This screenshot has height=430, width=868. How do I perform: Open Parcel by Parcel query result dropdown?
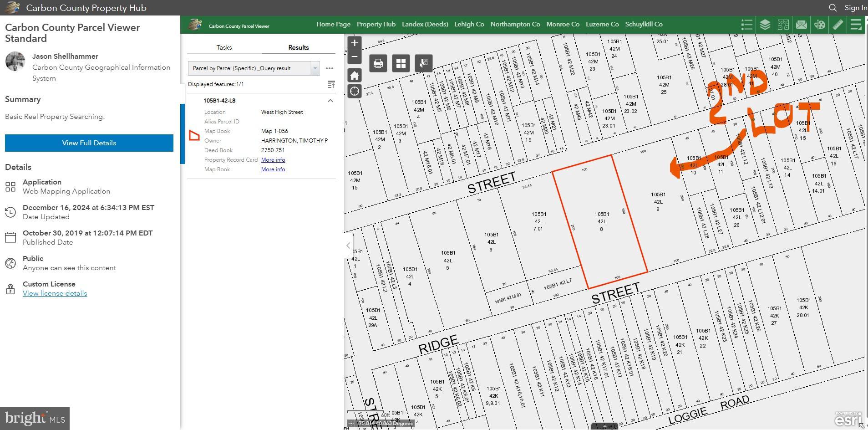315,68
